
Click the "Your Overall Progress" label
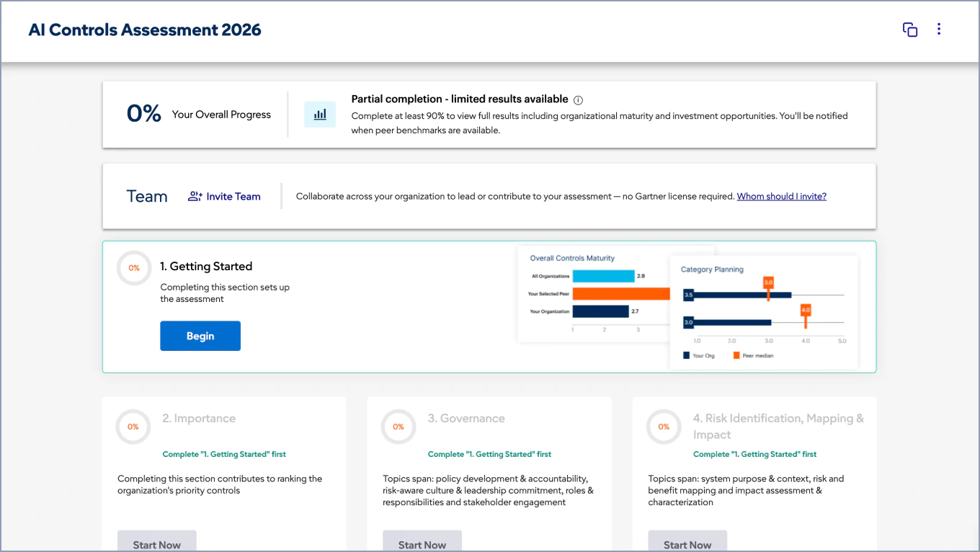tap(221, 115)
